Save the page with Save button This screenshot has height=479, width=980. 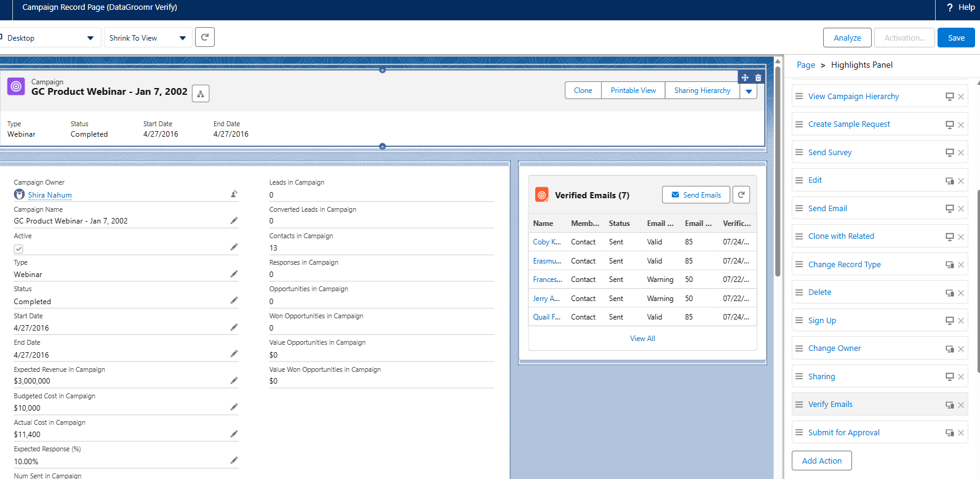956,38
